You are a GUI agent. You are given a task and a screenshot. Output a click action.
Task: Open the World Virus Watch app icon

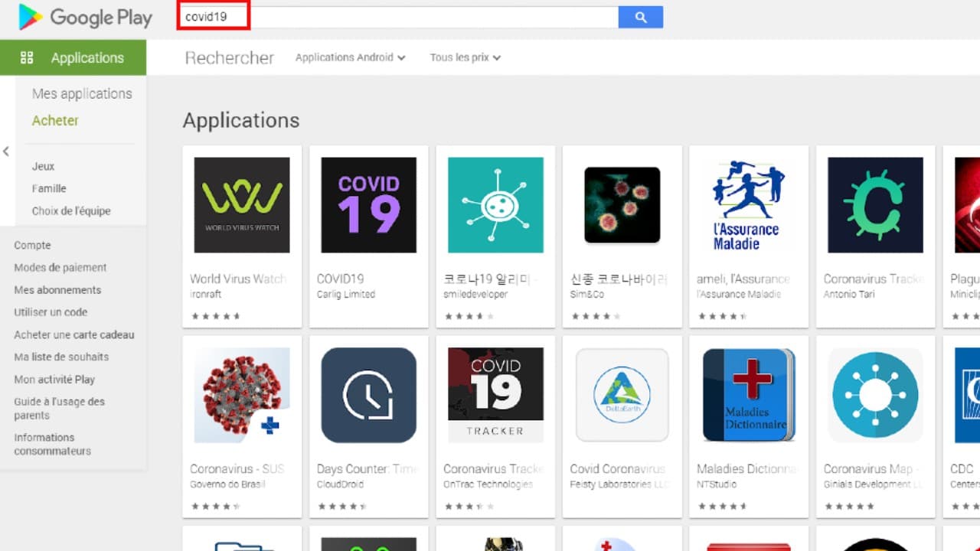[242, 205]
